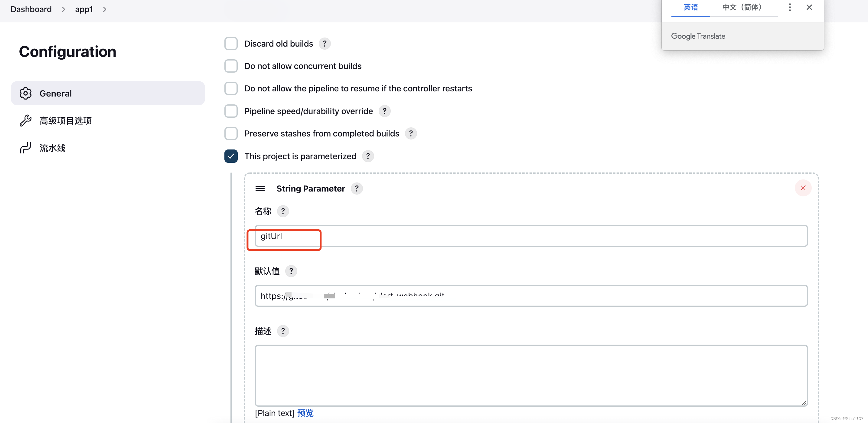Screen dimensions: 868x423
Task: Go to Dashboard breadcrumb
Action: pos(31,9)
